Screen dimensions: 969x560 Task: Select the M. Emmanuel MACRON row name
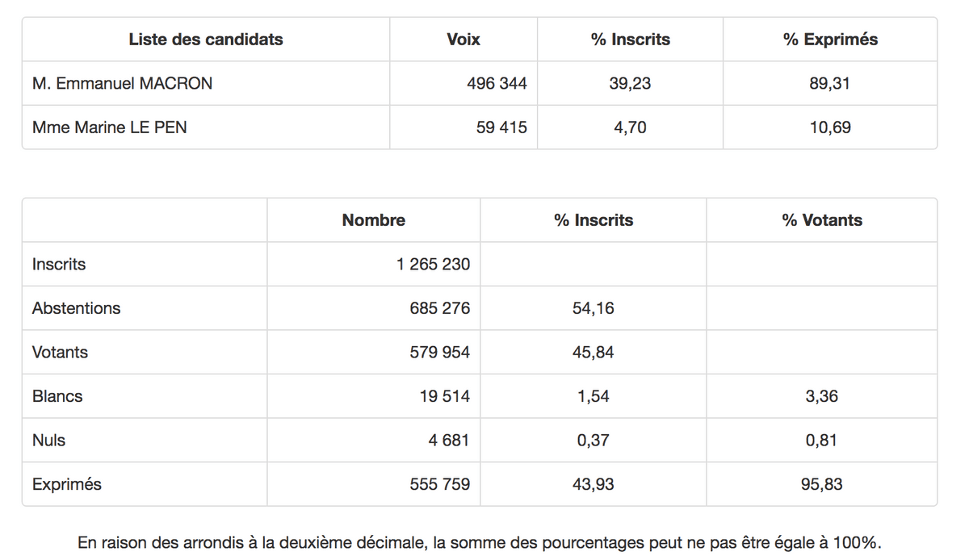[123, 83]
